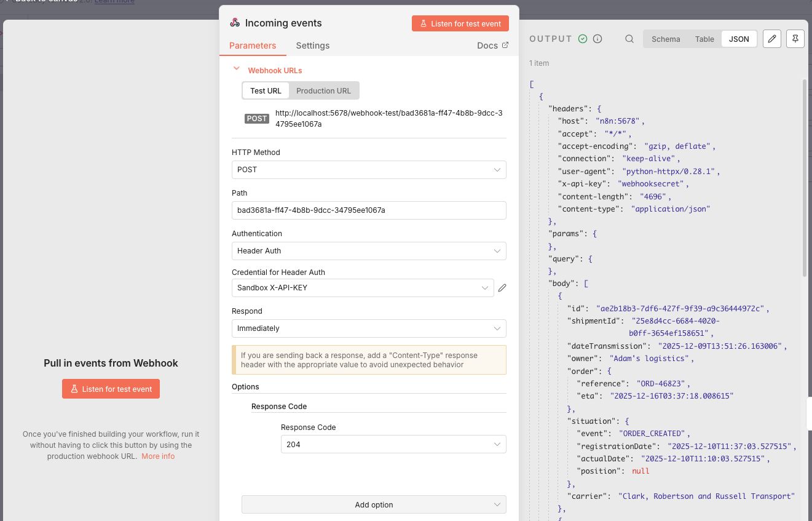The width and height of the screenshot is (812, 521).
Task: Select the Parameters tab
Action: click(253, 46)
